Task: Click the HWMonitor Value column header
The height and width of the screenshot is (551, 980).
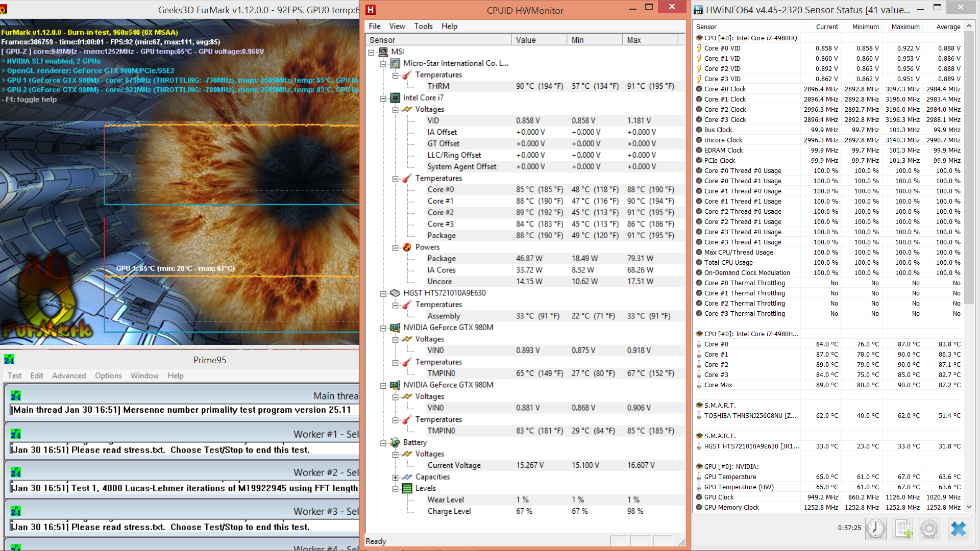Action: click(x=539, y=40)
